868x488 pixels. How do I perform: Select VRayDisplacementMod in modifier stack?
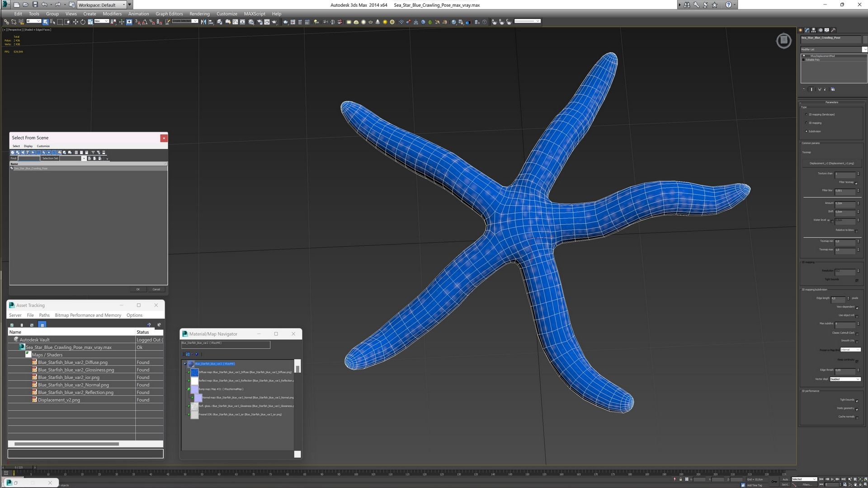click(822, 56)
